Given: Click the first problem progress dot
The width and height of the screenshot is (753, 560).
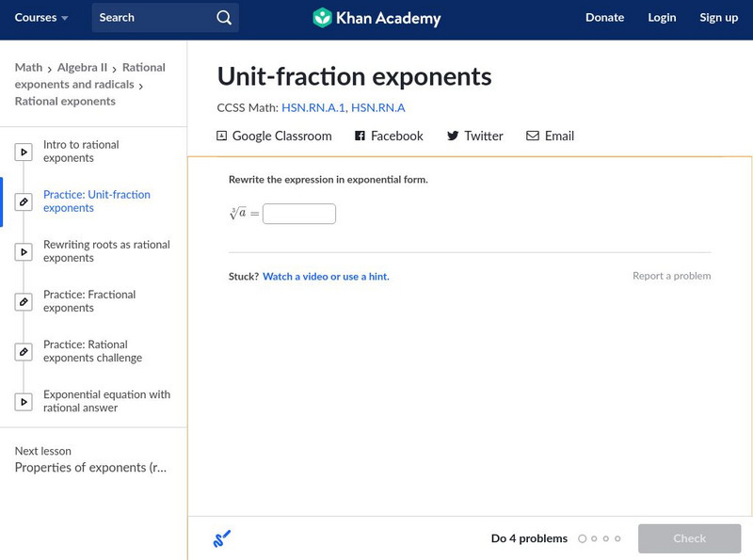Looking at the screenshot, I should tap(583, 539).
